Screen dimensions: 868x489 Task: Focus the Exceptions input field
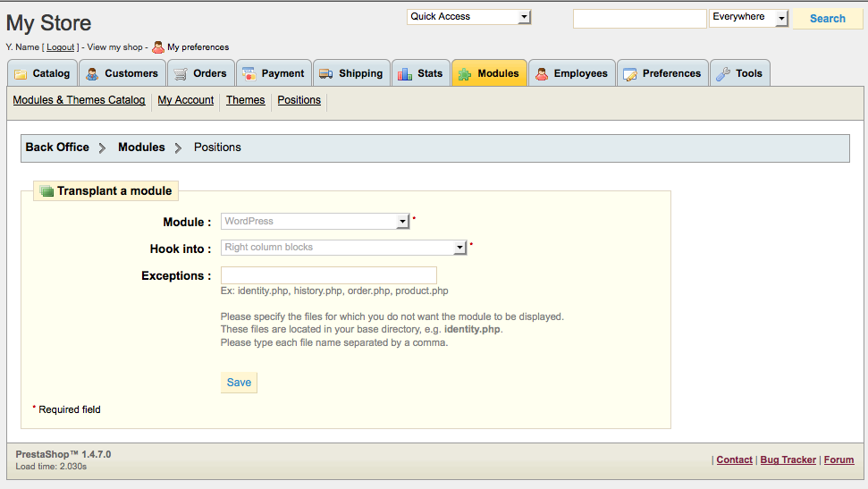click(329, 275)
